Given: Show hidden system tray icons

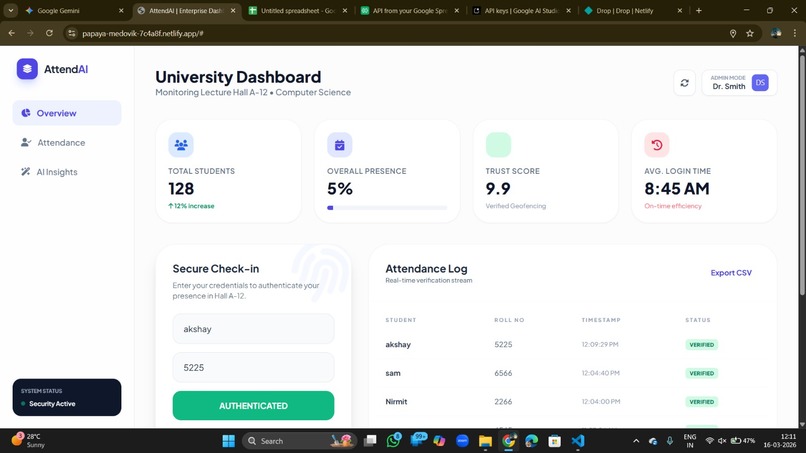Looking at the screenshot, I should 636,441.
